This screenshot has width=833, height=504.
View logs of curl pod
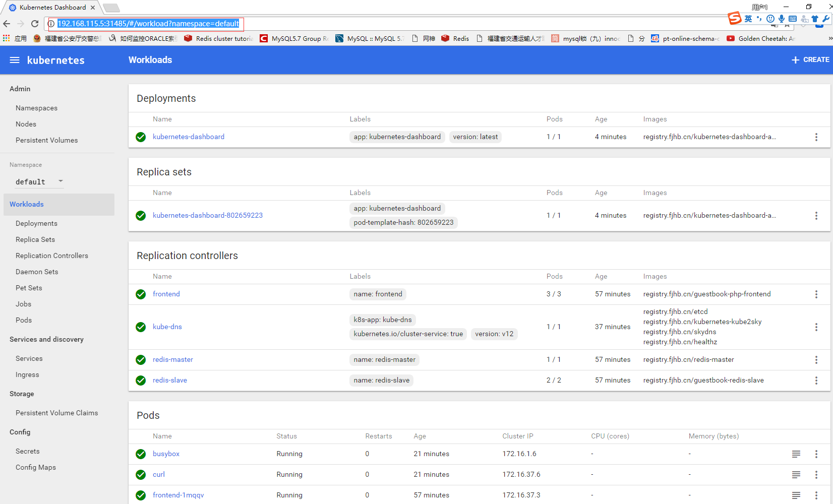tap(796, 475)
